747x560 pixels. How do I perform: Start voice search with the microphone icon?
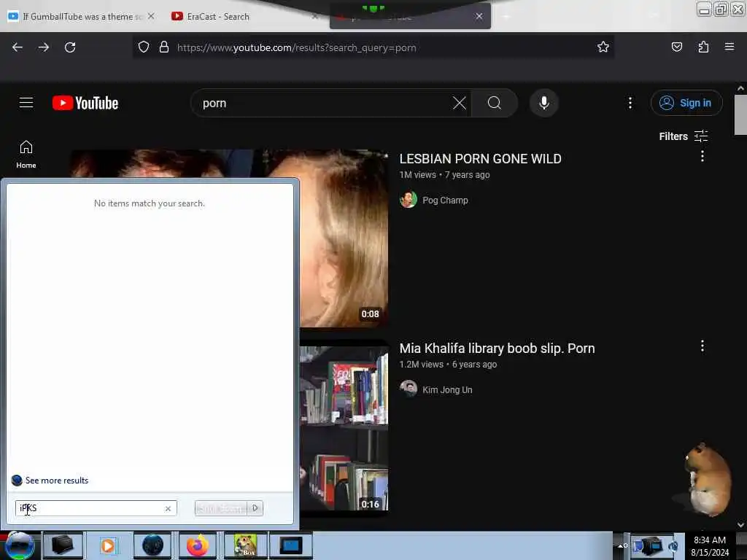(x=544, y=103)
